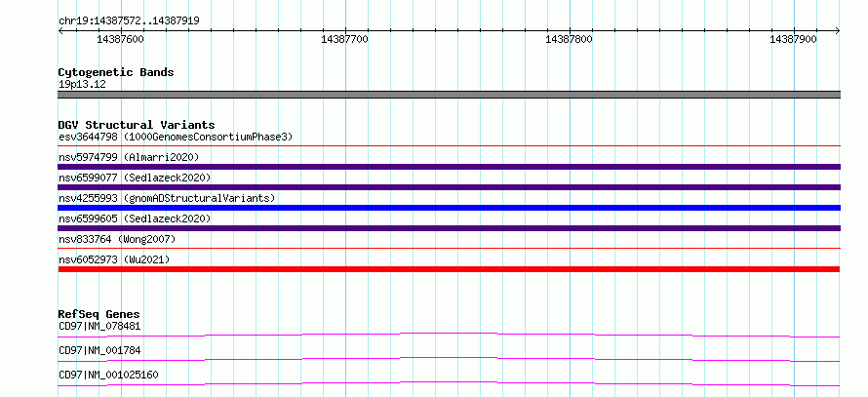Viewport: 868px width, 397px height.
Task: Click the thin red esv3644798 variant line
Action: 449,146
